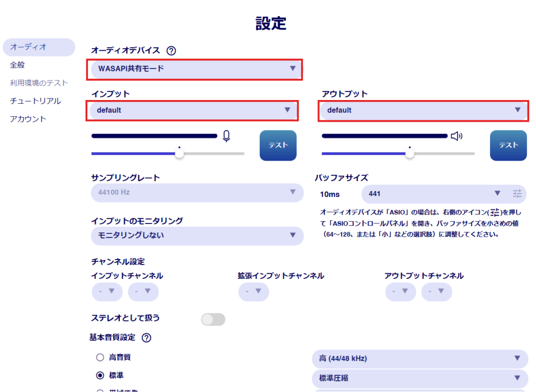
Task: Open ASIO control panel via sliders icon
Action: 518,194
